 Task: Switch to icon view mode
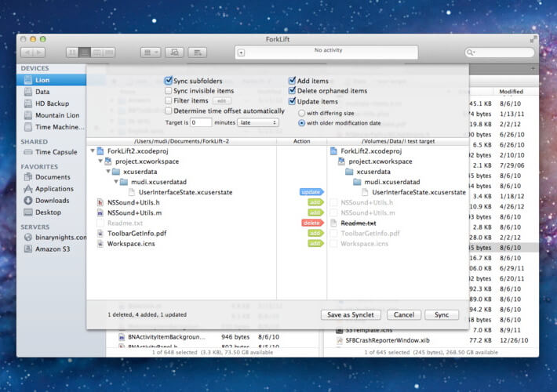(x=72, y=53)
